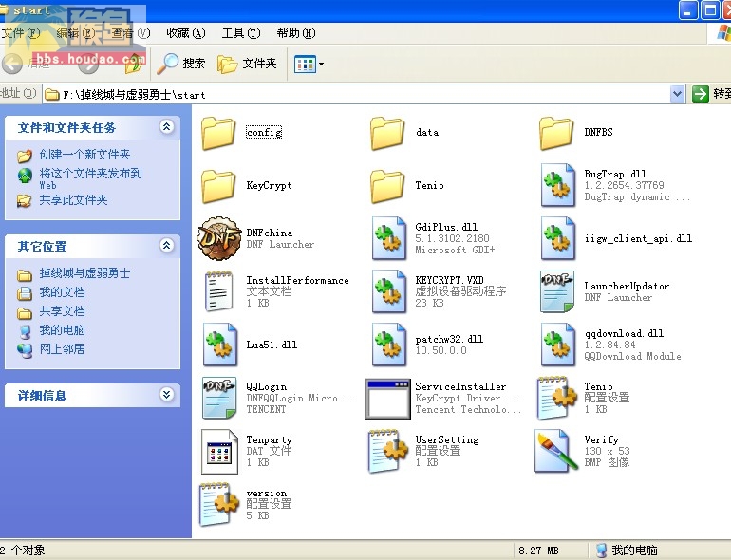Image resolution: width=731 pixels, height=560 pixels.
Task: Click 创建一个新文件夹 link
Action: click(x=84, y=155)
